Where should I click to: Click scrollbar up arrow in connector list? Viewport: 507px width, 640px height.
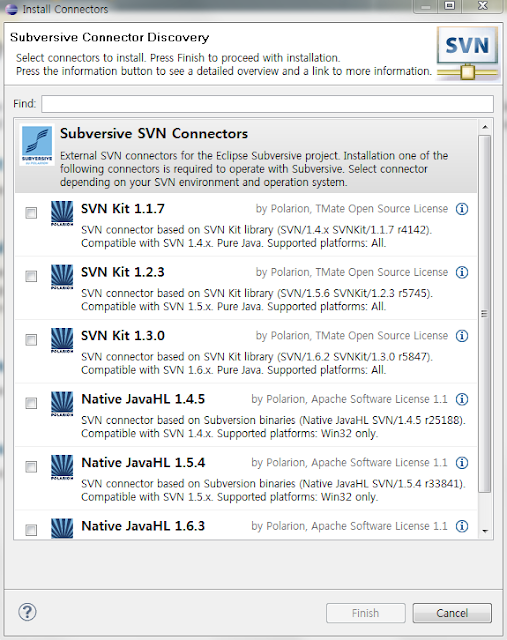tap(485, 127)
